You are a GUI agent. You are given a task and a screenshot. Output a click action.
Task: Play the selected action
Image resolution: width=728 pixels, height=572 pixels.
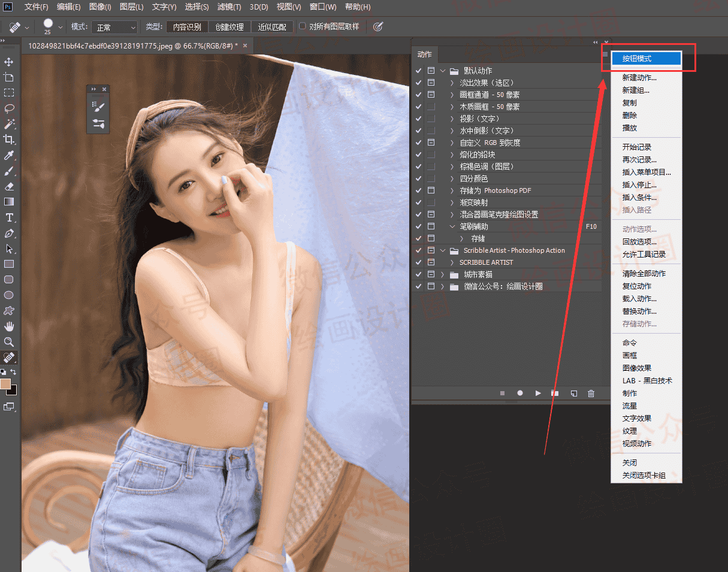[x=538, y=394]
